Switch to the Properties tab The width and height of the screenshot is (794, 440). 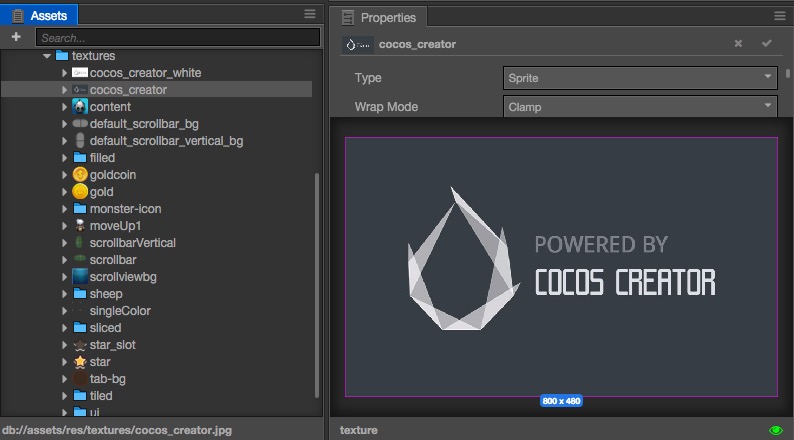click(x=379, y=17)
